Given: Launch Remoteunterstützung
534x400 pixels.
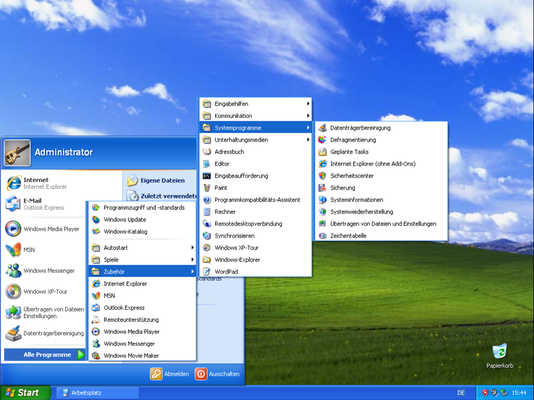Looking at the screenshot, I should point(142,320).
